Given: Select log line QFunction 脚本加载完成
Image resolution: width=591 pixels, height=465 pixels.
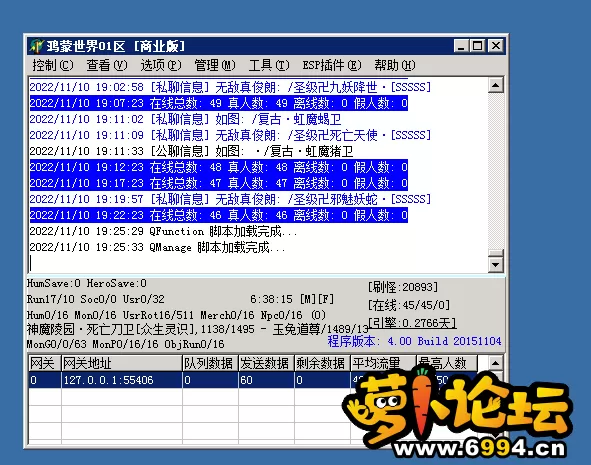Looking at the screenshot, I should coord(163,231).
